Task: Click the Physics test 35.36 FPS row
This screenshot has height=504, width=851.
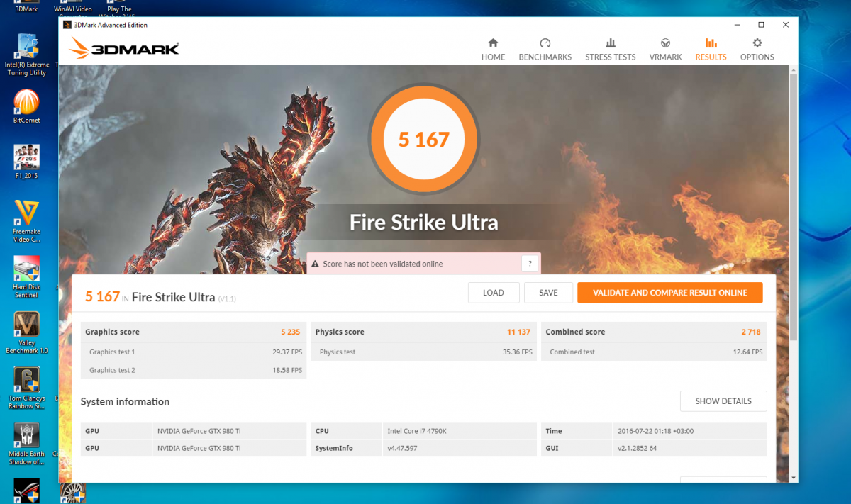Action: (x=424, y=352)
